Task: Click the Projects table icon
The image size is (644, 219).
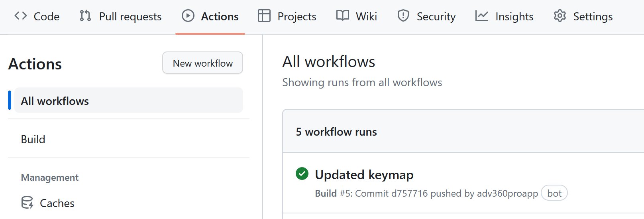Action: [x=264, y=16]
